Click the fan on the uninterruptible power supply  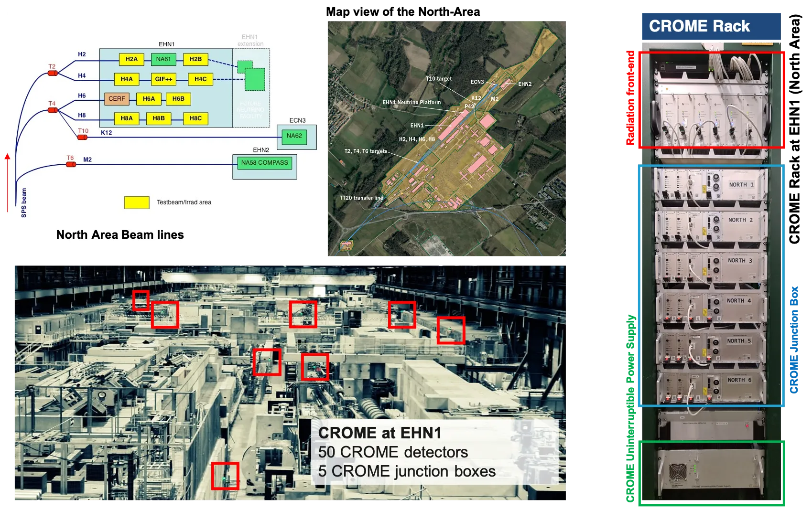[678, 473]
